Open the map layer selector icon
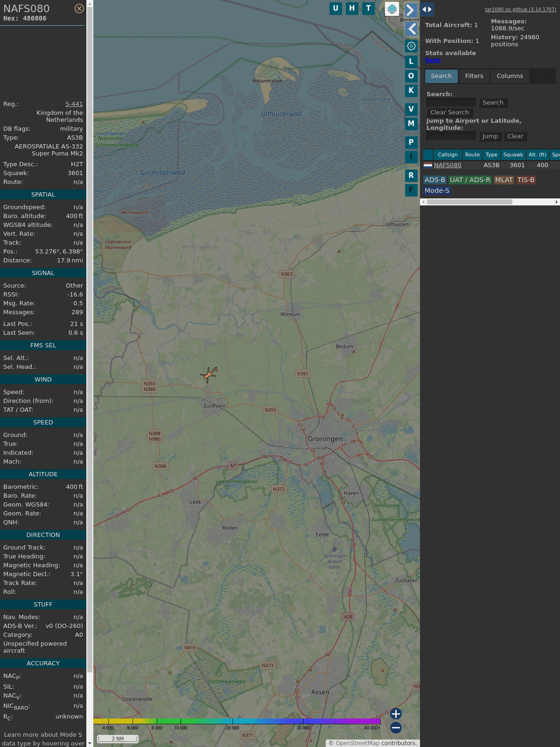Viewport: 560px width, 747px height. point(392,9)
